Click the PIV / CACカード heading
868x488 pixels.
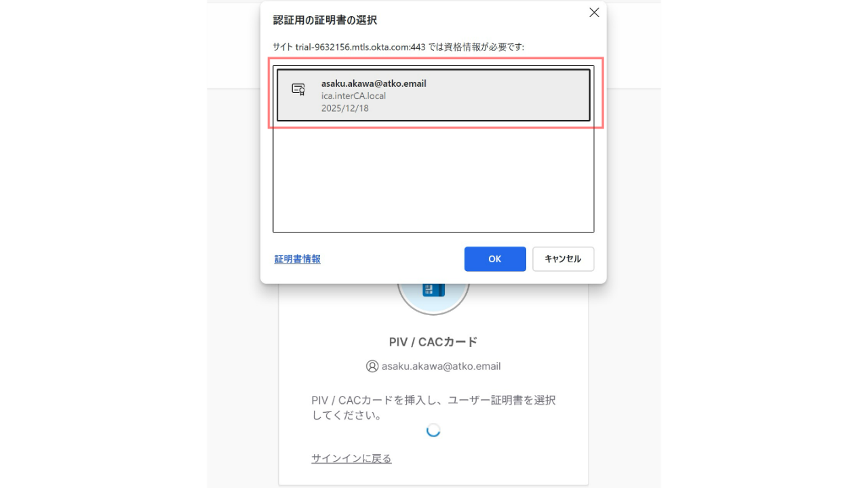click(x=433, y=342)
